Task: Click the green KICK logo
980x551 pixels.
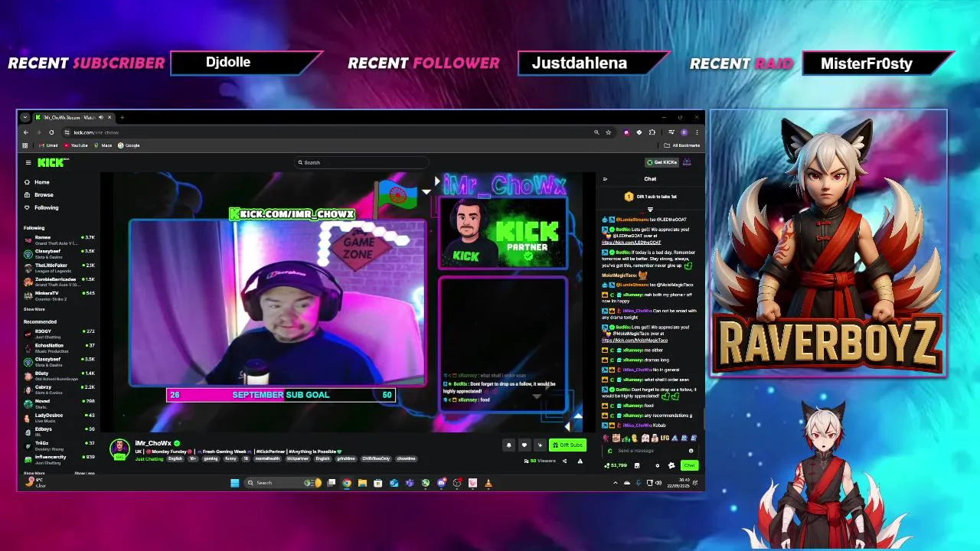Action: click(52, 162)
